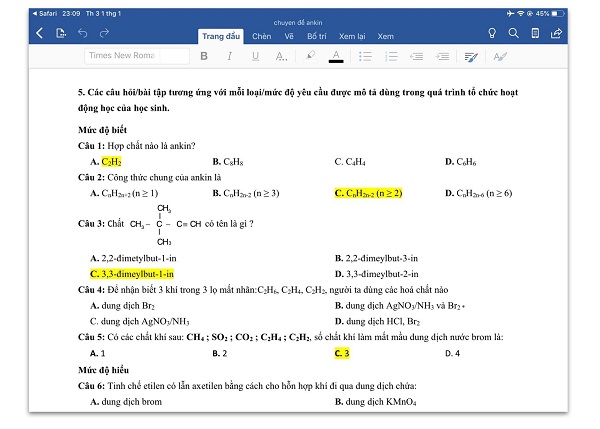Open the lightbulb Tell Me icon
This screenshot has height=429, width=600.
(x=492, y=33)
